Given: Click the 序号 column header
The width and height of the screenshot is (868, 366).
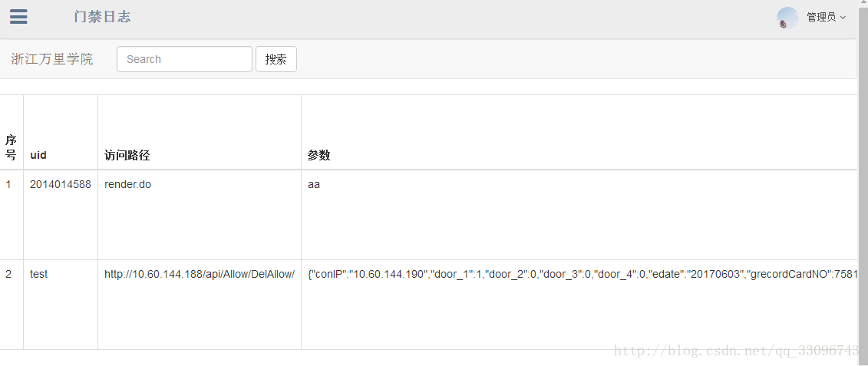Looking at the screenshot, I should pyautogui.click(x=11, y=132).
